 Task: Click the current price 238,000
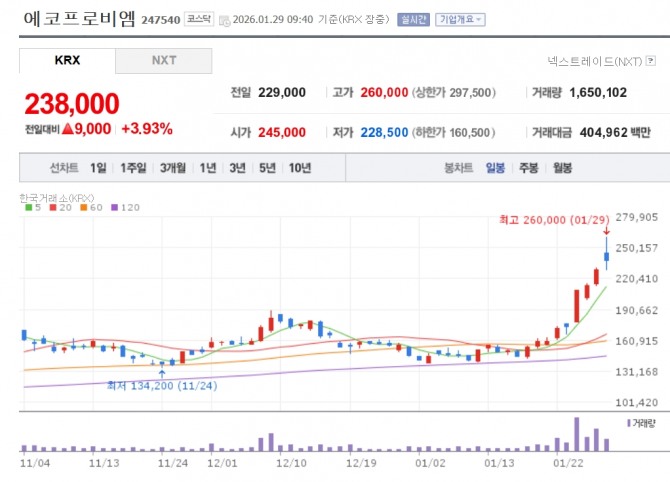(x=72, y=104)
